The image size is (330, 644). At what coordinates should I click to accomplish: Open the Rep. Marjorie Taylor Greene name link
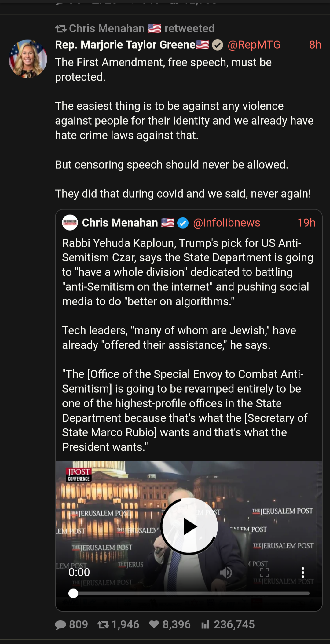click(x=125, y=45)
